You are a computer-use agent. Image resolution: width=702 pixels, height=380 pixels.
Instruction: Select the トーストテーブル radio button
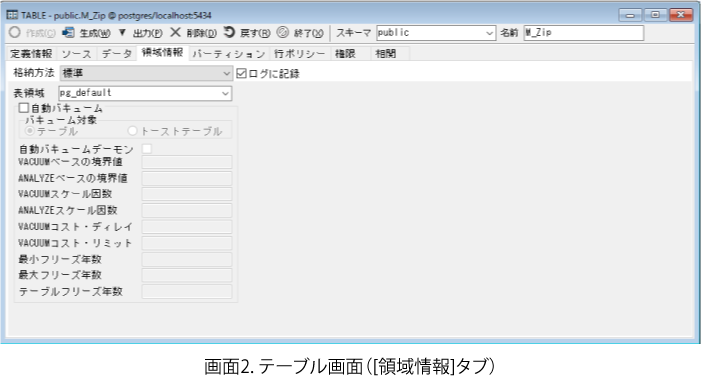pos(132,131)
